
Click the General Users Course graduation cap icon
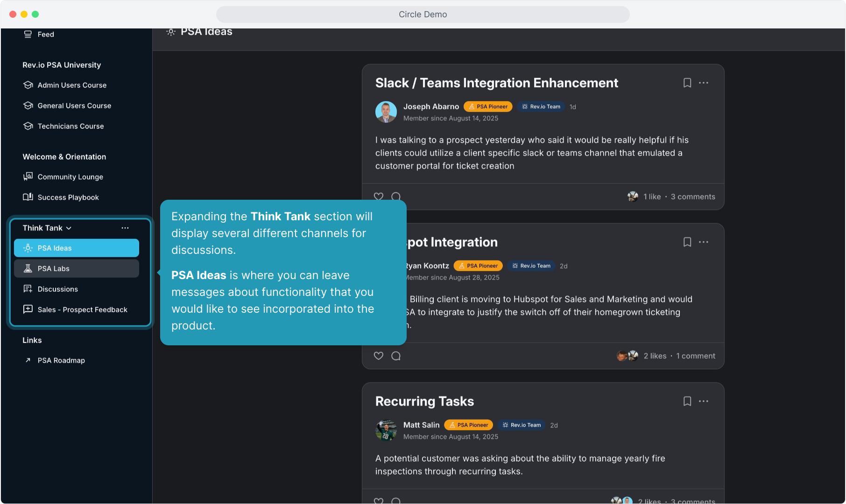click(28, 105)
